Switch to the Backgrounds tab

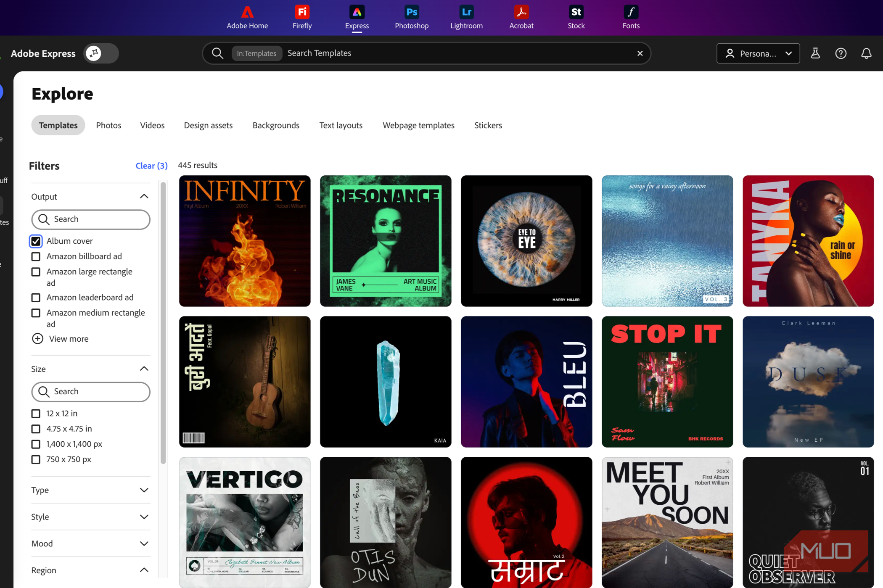pyautogui.click(x=276, y=125)
